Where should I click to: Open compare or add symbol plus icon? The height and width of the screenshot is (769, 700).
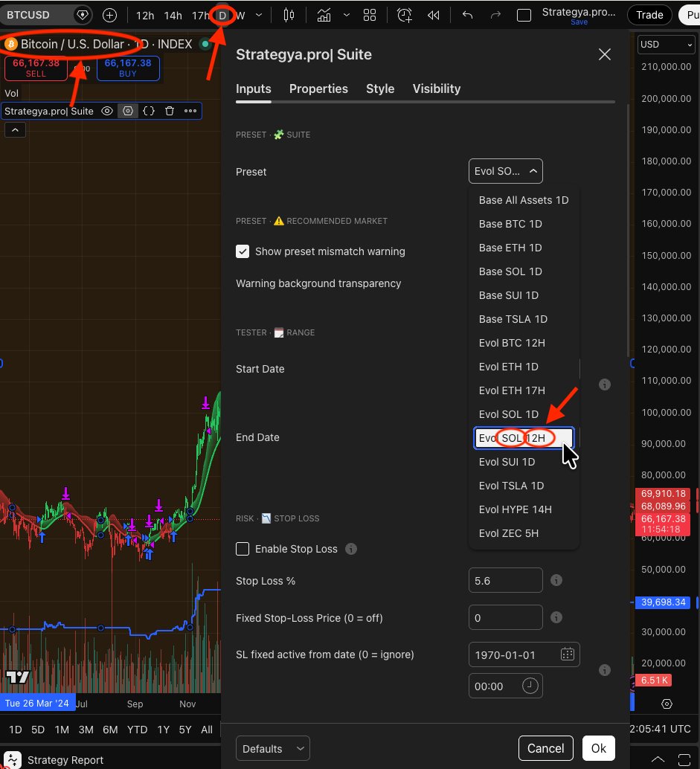pos(109,15)
